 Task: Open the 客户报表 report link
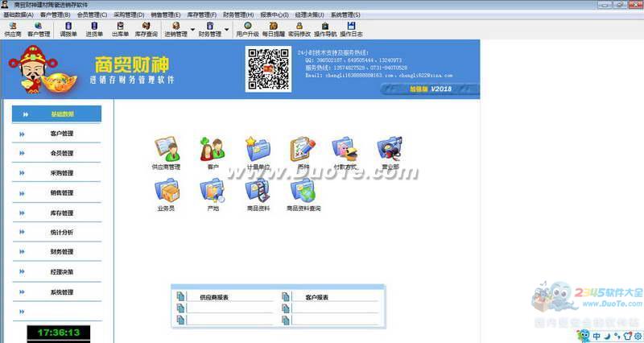click(316, 297)
